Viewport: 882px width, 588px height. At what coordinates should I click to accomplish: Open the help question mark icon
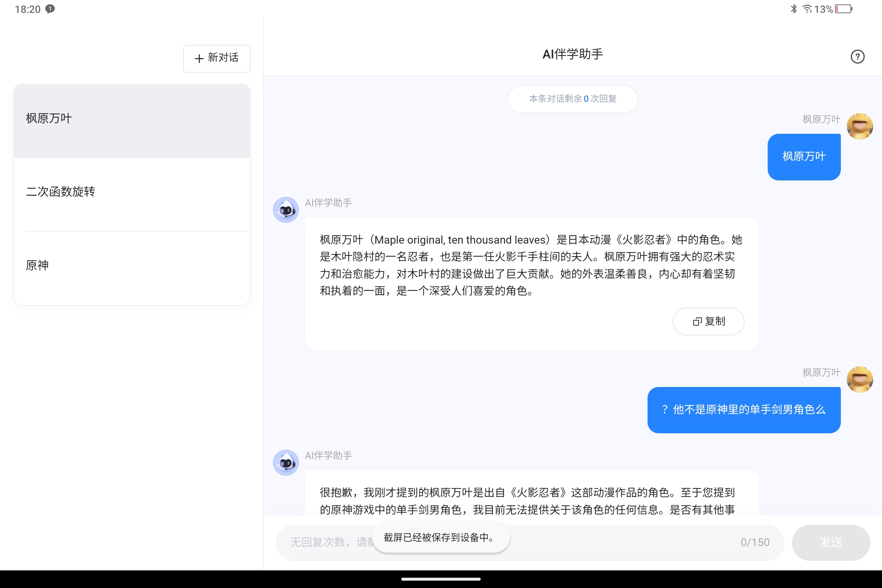click(857, 57)
